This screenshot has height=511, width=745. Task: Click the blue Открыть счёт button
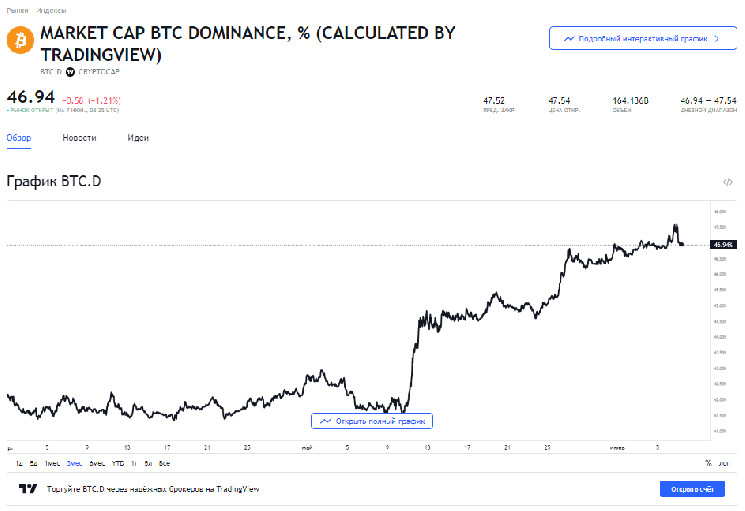click(691, 489)
